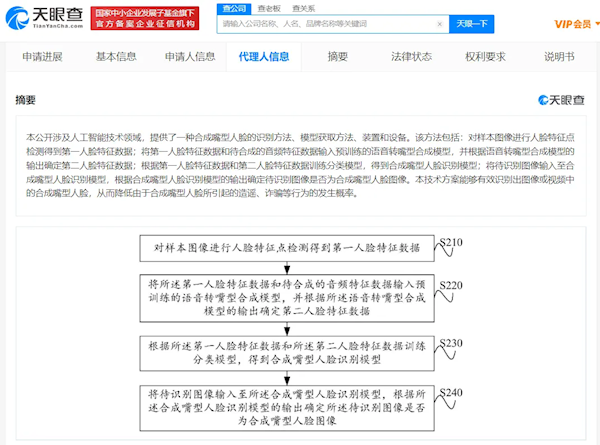Click the S240 step label
Screen dimensions: 600x445
click(x=451, y=393)
